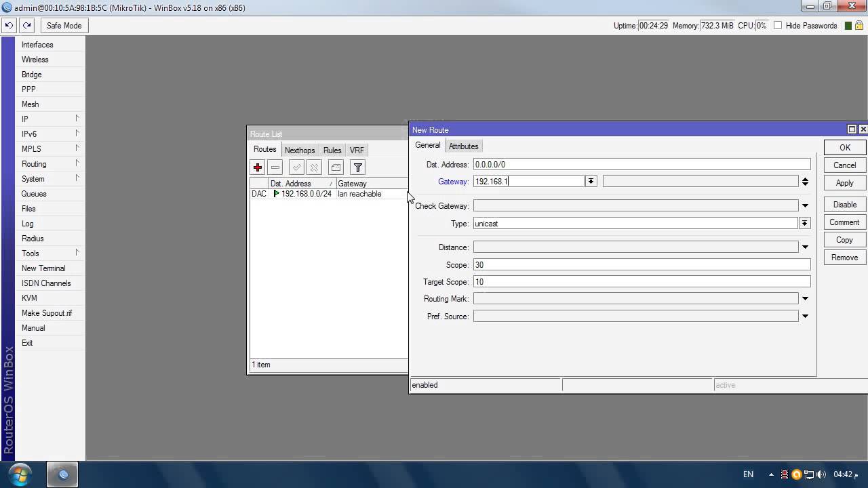Click the minus remove route icon
The width and height of the screenshot is (868, 488).
point(275,167)
